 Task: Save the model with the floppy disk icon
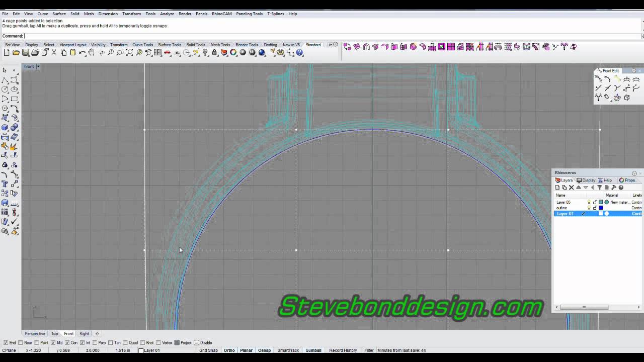25,52
